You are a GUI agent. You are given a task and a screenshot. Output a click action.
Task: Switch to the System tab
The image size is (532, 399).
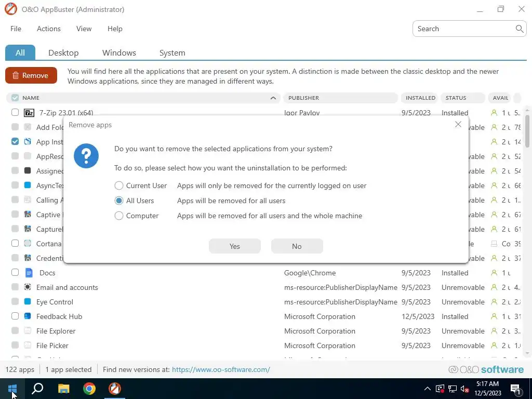coord(172,53)
